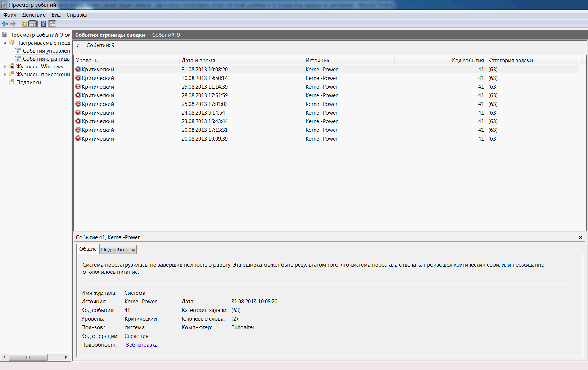588x370 pixels.
Task: Click the Дата value in the details pane
Action: coord(254,302)
